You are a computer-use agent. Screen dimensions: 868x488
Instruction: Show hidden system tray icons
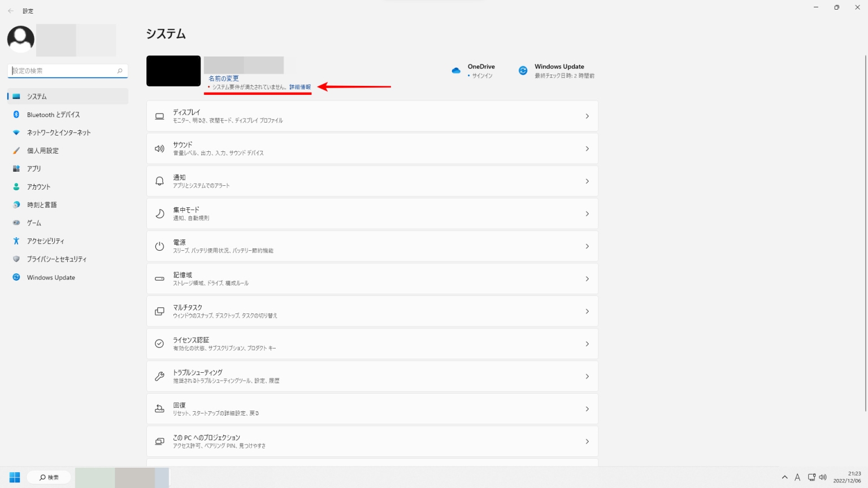coord(784,477)
